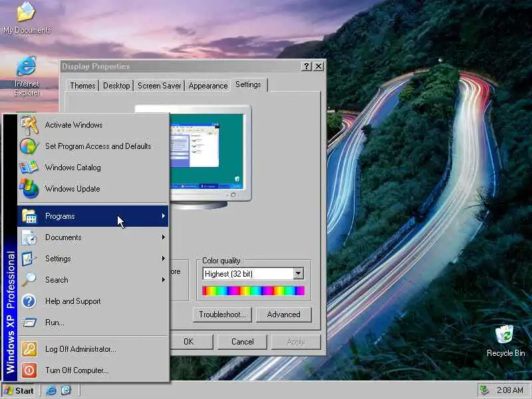Click the Troubleshoot... button
This screenshot has height=399, width=532.
pyautogui.click(x=222, y=315)
